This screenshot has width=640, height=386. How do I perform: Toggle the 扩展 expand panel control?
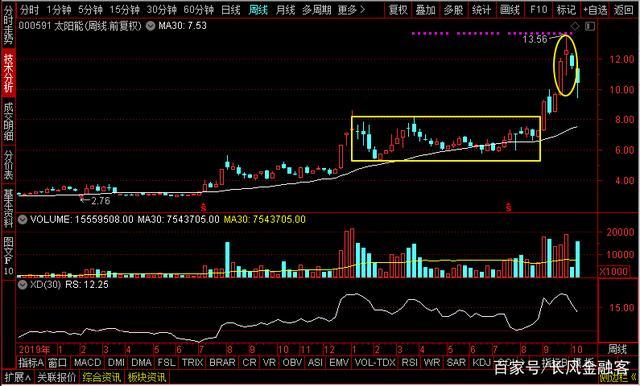(x=18, y=378)
